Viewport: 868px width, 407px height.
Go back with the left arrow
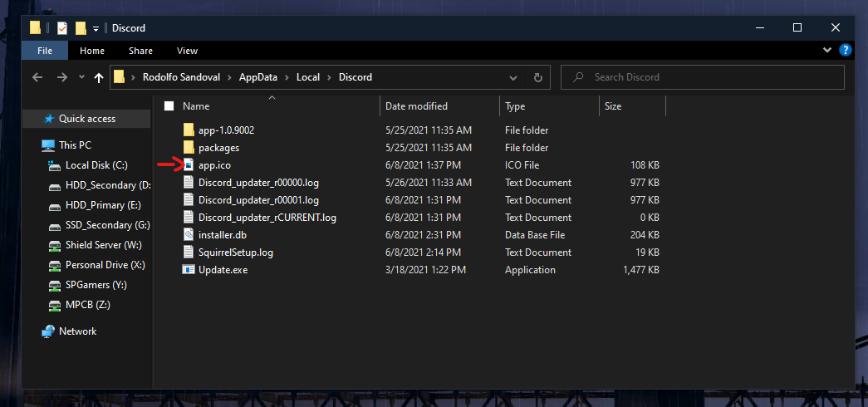pos(37,77)
